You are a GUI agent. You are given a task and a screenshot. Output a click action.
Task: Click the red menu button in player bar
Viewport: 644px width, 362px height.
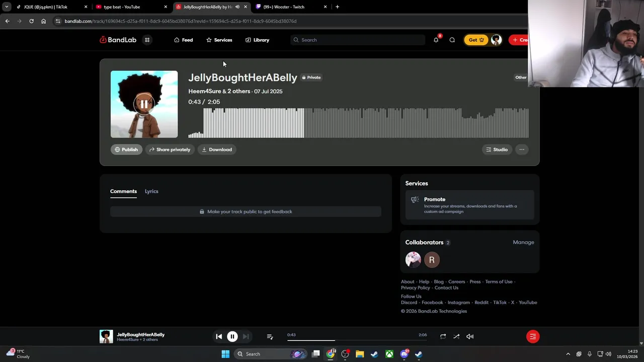pyautogui.click(x=533, y=336)
